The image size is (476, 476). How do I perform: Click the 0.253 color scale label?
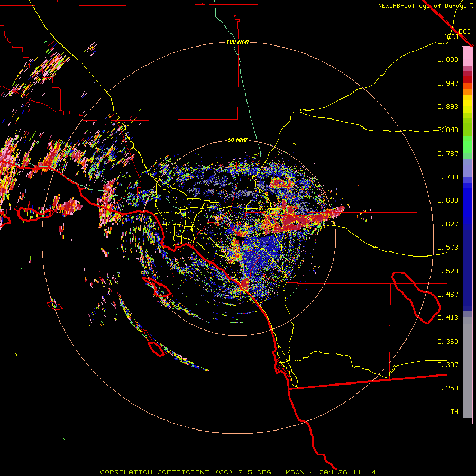(x=448, y=388)
